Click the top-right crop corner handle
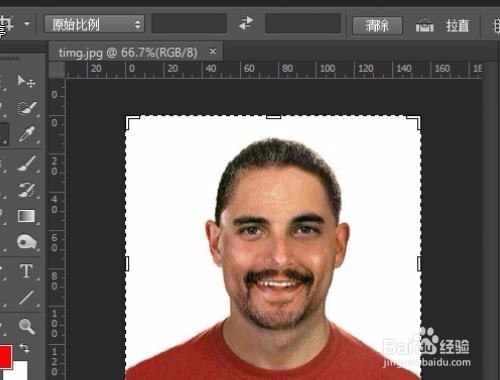The height and width of the screenshot is (380, 500). pyautogui.click(x=414, y=123)
